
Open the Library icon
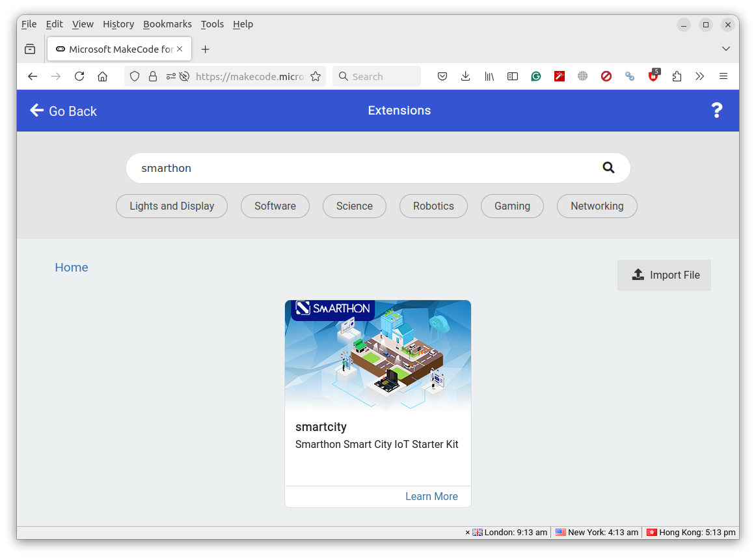click(x=489, y=76)
